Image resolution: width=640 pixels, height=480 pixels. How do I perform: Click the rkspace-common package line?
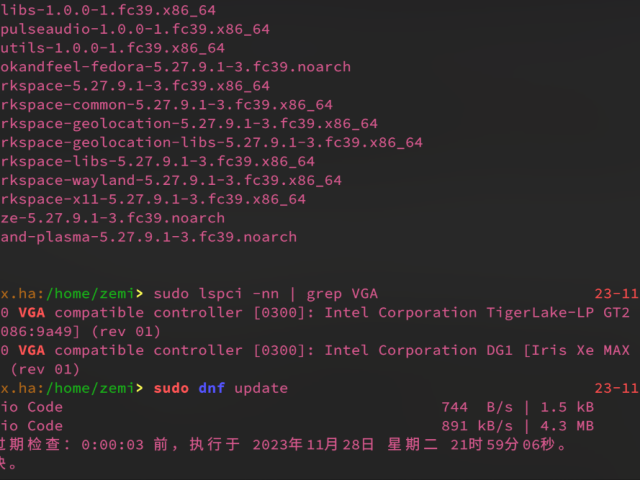pos(166,105)
